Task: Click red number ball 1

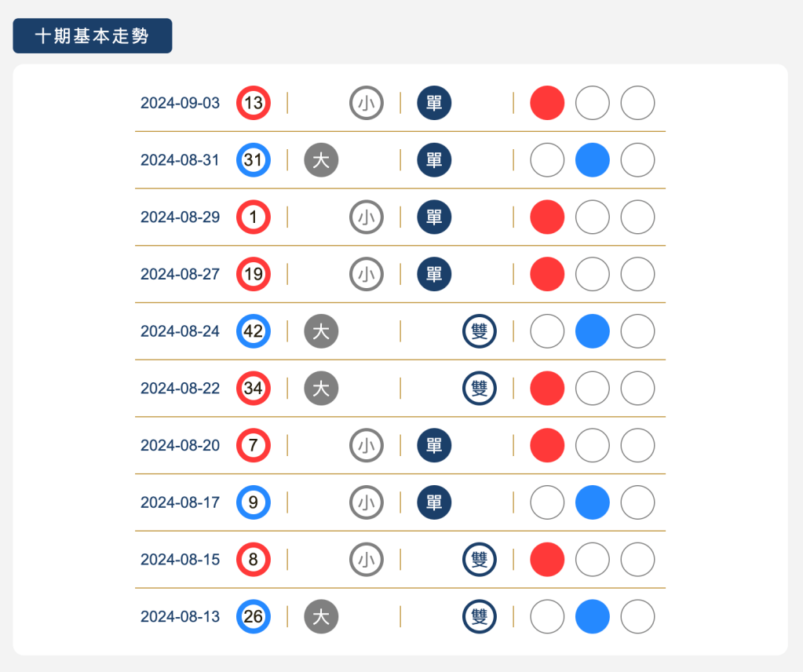Action: (x=254, y=217)
